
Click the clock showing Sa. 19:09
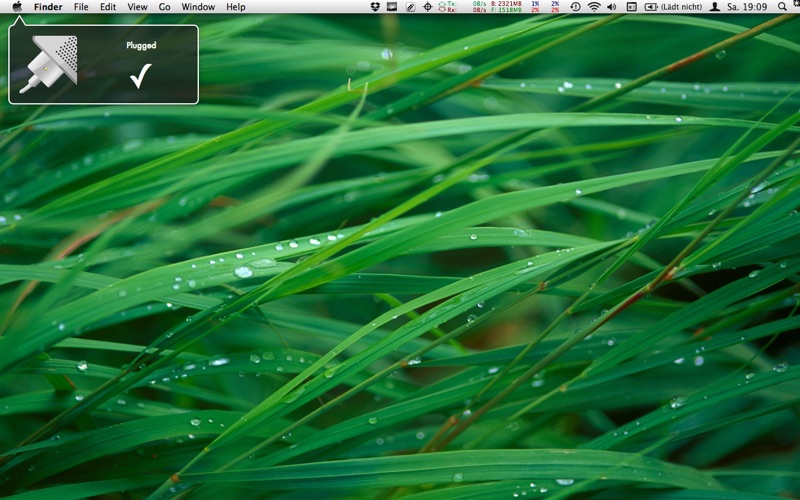click(x=747, y=7)
